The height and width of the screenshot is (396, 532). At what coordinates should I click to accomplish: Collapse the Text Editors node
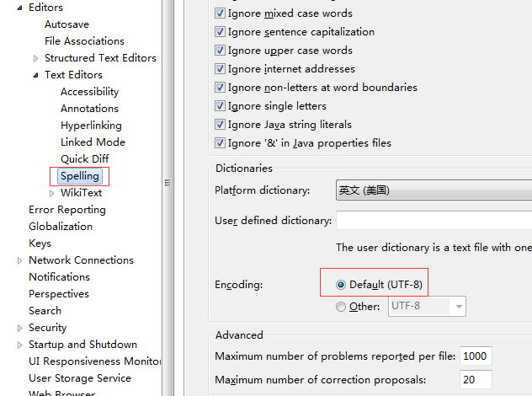click(35, 75)
